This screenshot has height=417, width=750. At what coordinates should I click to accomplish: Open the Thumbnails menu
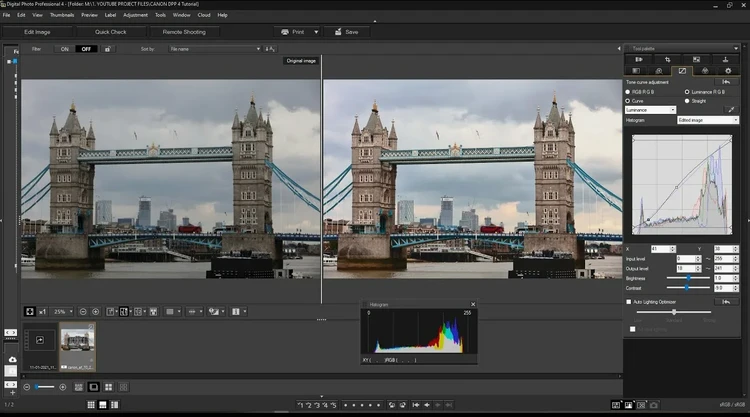tap(62, 15)
